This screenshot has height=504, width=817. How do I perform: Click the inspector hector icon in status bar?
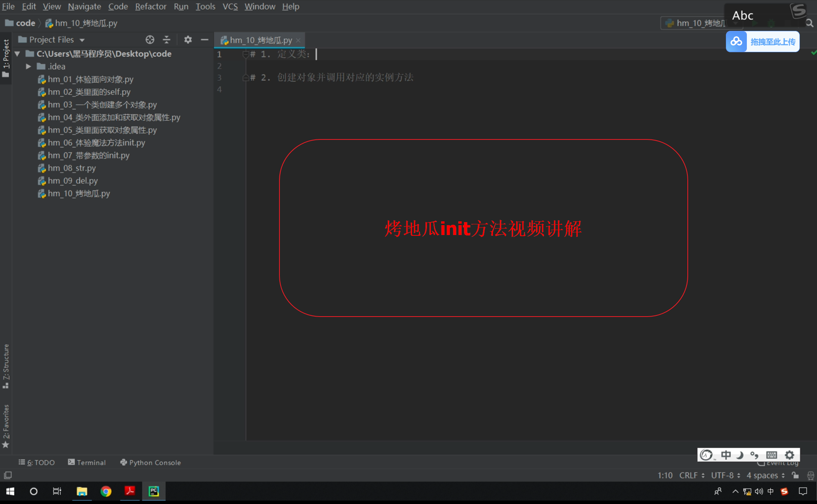tap(811, 475)
